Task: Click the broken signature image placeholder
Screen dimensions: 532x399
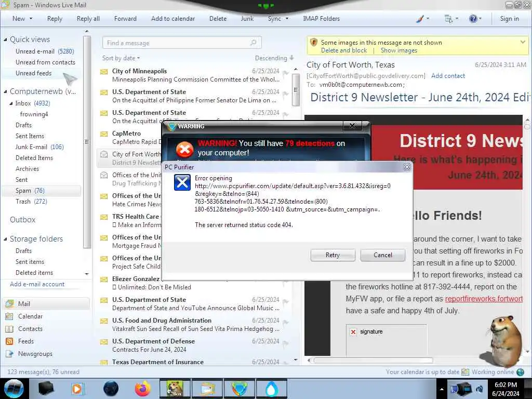Action: (x=386, y=340)
